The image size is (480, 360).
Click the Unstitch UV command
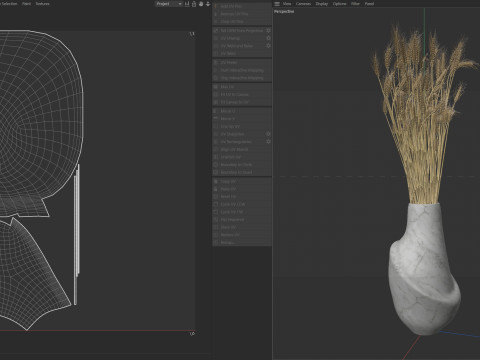click(242, 157)
